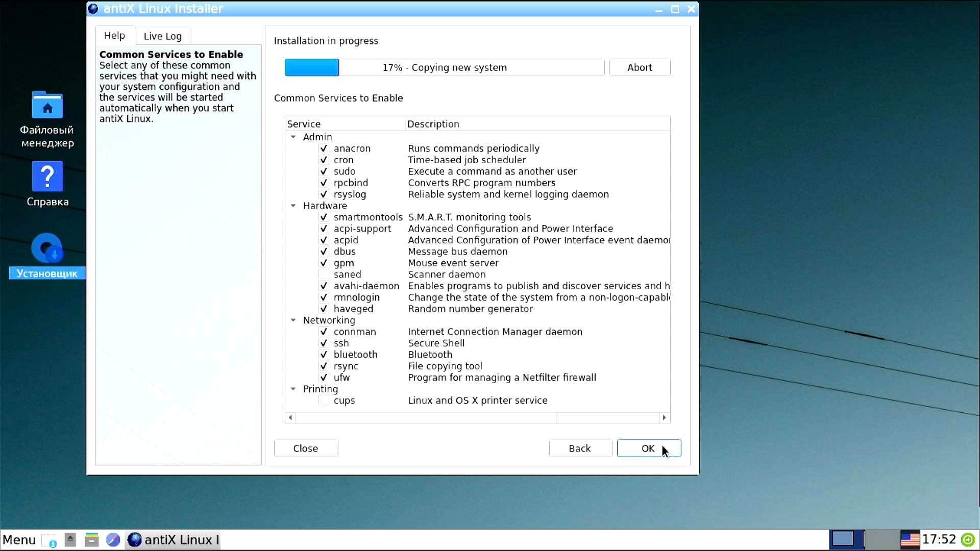Open the Menu in the taskbar
This screenshot has height=551, width=980.
pyautogui.click(x=19, y=540)
